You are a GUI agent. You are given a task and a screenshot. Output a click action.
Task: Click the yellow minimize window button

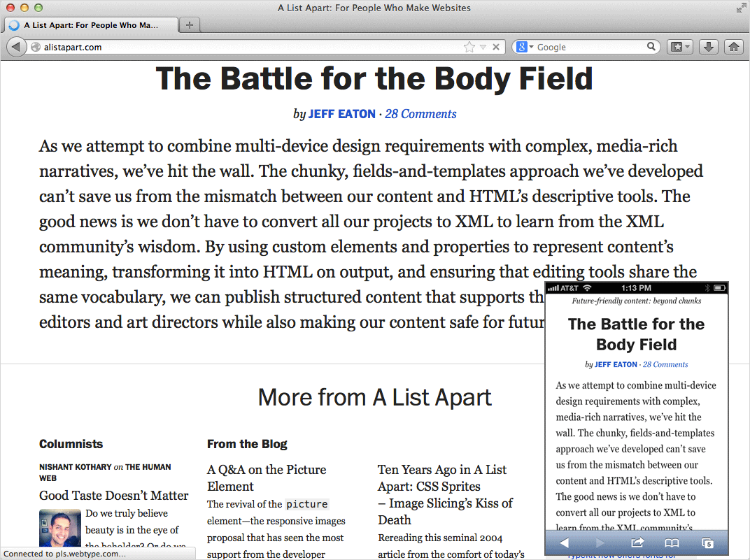point(24,8)
